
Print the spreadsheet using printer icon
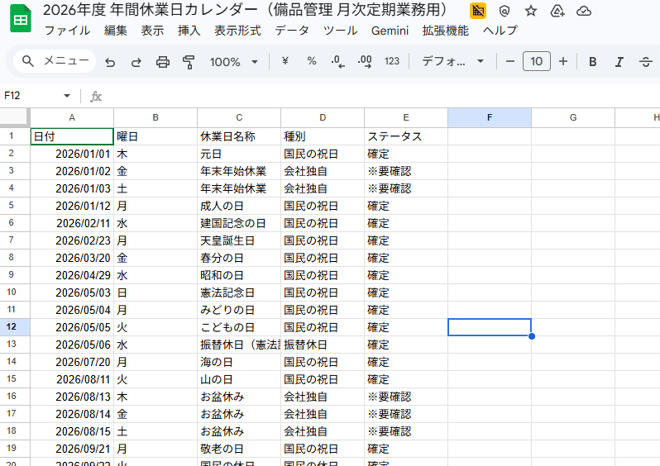click(x=162, y=62)
